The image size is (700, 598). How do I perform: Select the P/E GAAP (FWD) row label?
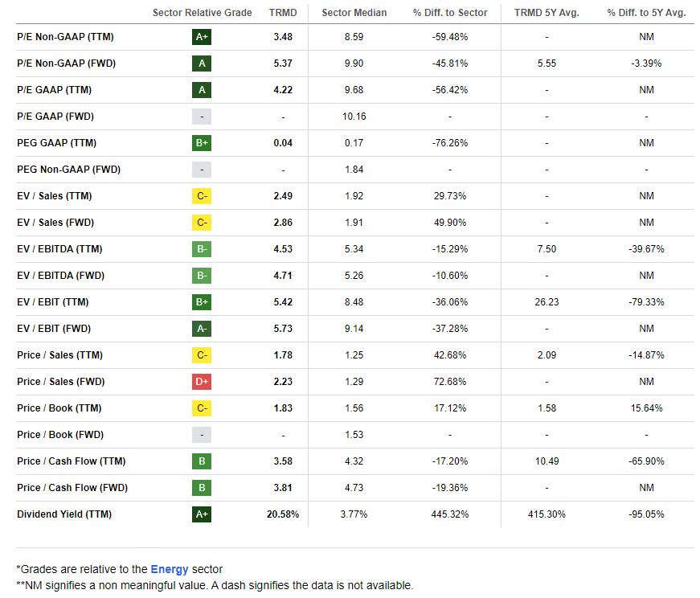[x=55, y=117]
